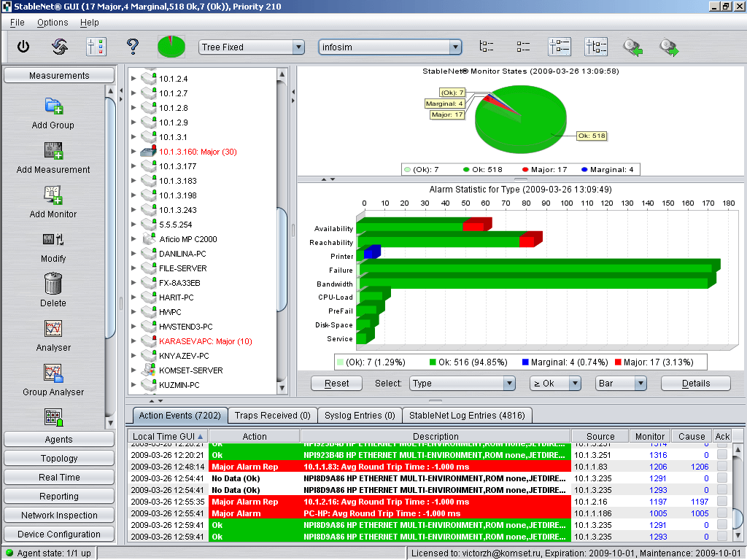Click the expand tree toolbar icon
This screenshot has height=560, width=747.
486,47
